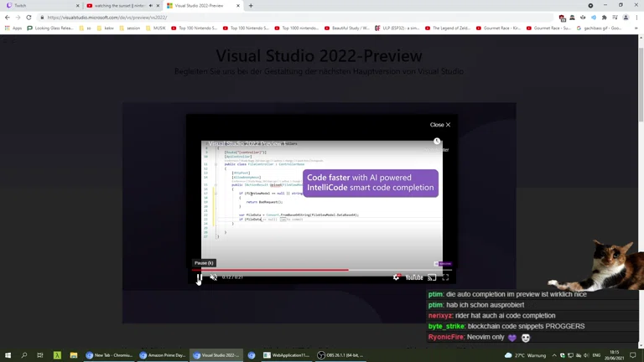Open the media control toolbar icon
Viewport: 644px width, 362px height.
pos(615,18)
